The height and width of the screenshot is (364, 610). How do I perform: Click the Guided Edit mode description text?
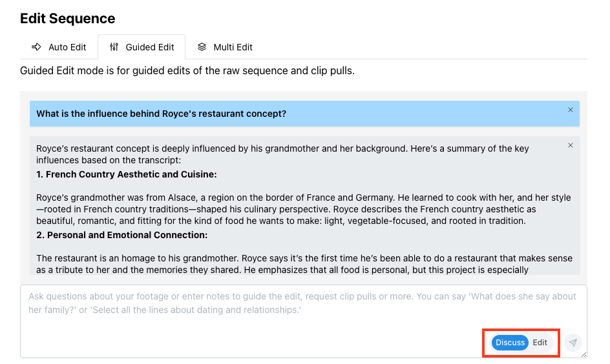(x=187, y=71)
